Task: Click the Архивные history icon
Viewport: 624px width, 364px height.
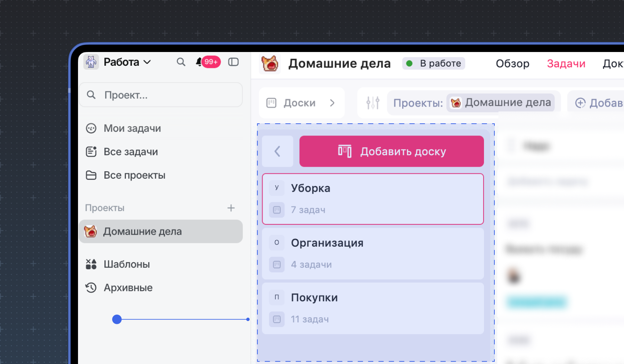Action: (91, 287)
